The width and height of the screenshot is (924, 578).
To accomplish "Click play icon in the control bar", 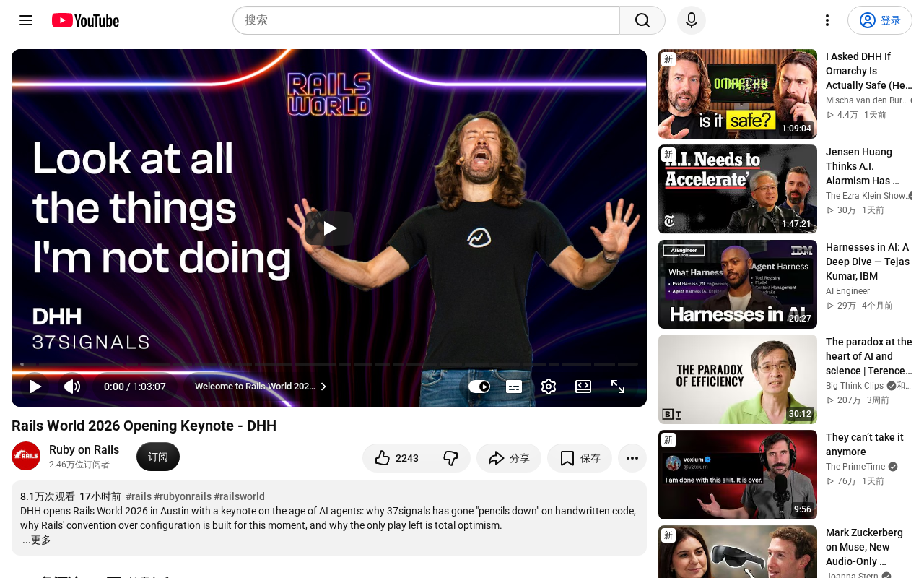I will click(x=35, y=387).
